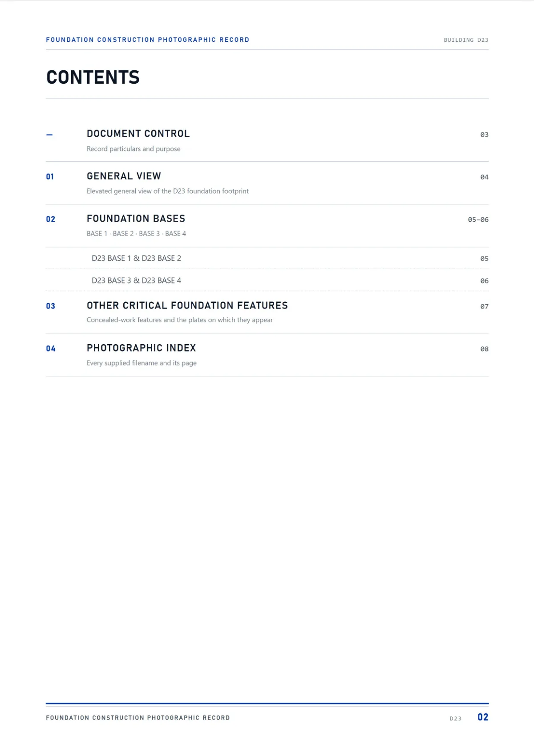Click page number 04 beside General View
The image size is (534, 756).
484,177
